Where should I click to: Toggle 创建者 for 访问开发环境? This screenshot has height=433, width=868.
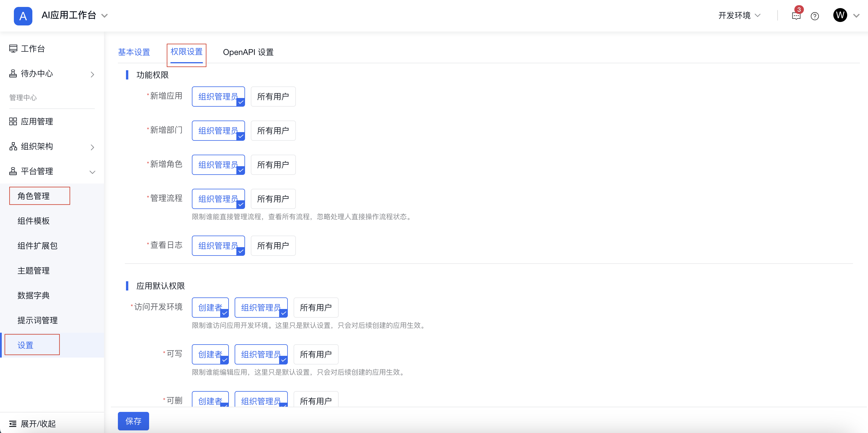click(210, 308)
